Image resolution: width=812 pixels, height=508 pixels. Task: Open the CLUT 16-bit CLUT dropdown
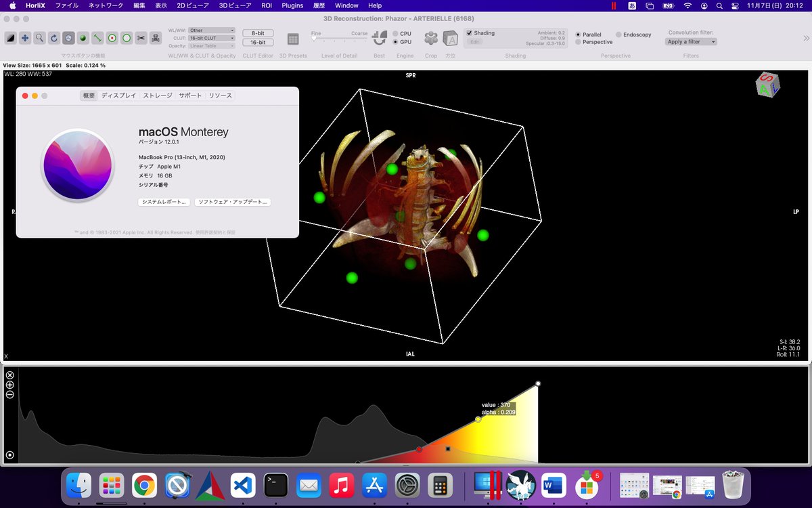click(x=212, y=38)
